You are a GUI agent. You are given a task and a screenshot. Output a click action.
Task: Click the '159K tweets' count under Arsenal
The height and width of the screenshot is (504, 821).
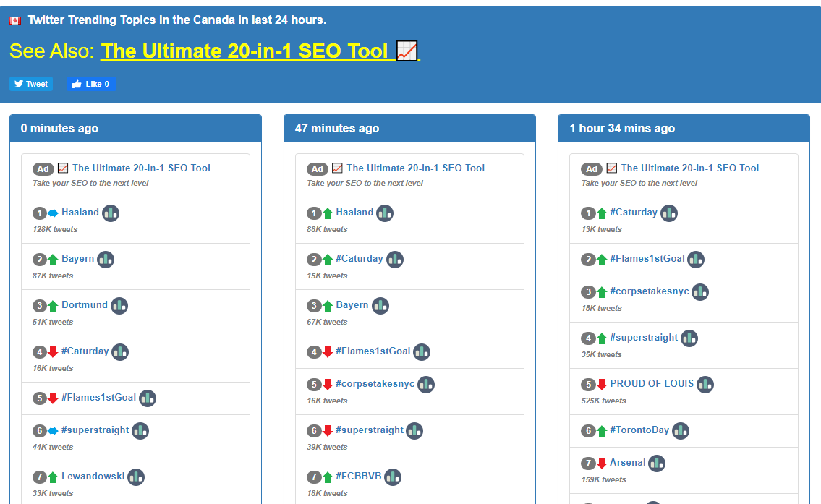click(604, 479)
